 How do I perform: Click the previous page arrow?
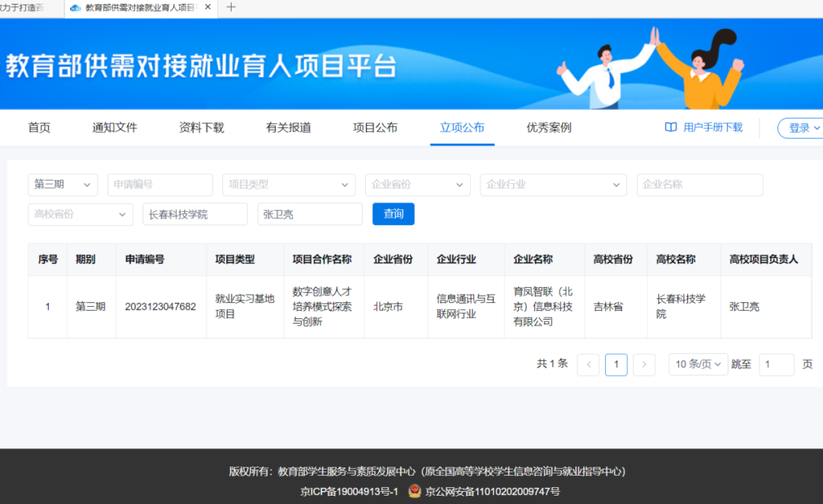point(588,365)
